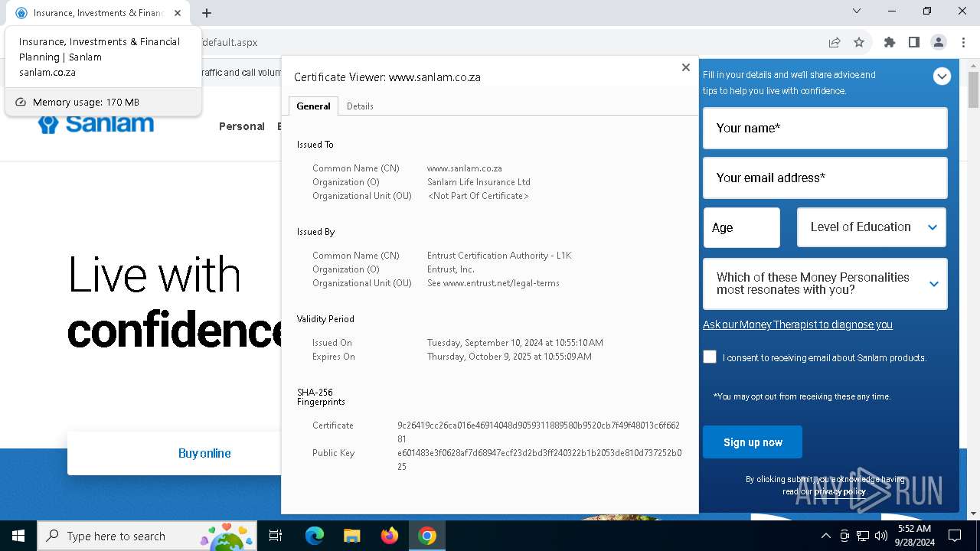The height and width of the screenshot is (551, 980).
Task: Open the Personal navigation menu
Action: click(242, 126)
